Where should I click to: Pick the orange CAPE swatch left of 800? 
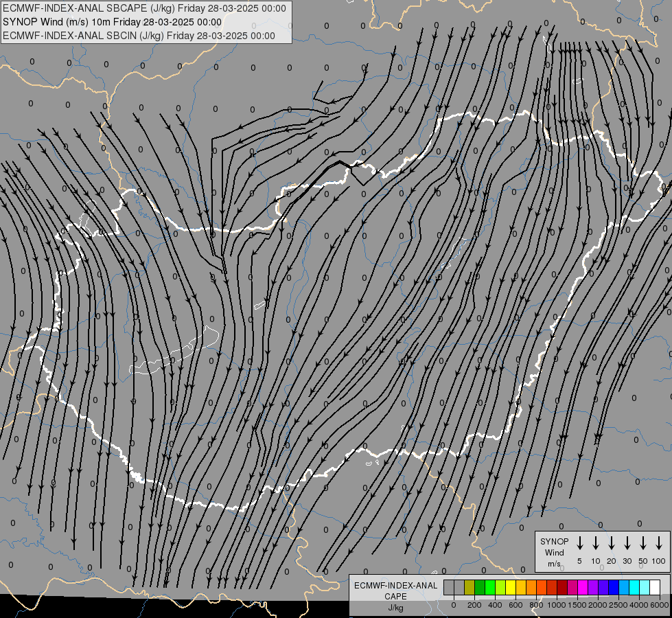click(x=531, y=587)
